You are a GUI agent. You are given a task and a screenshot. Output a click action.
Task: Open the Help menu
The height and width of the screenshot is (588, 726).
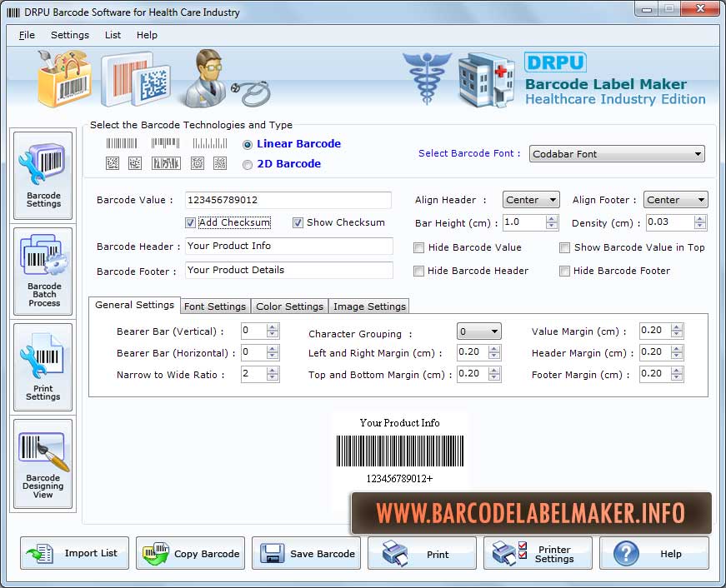147,35
